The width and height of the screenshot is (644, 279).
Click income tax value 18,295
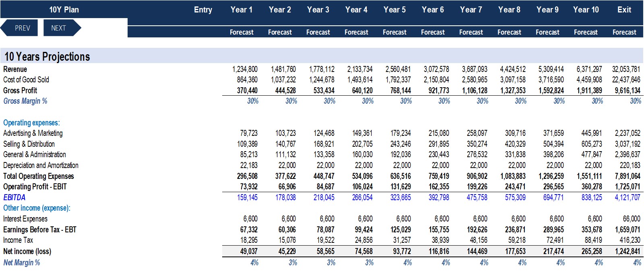click(249, 240)
